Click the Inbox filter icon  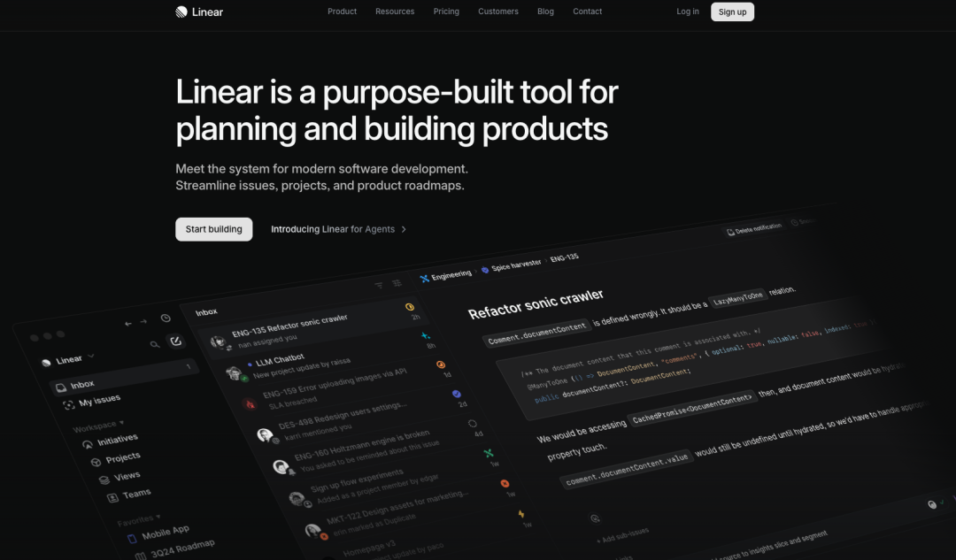pyautogui.click(x=379, y=285)
